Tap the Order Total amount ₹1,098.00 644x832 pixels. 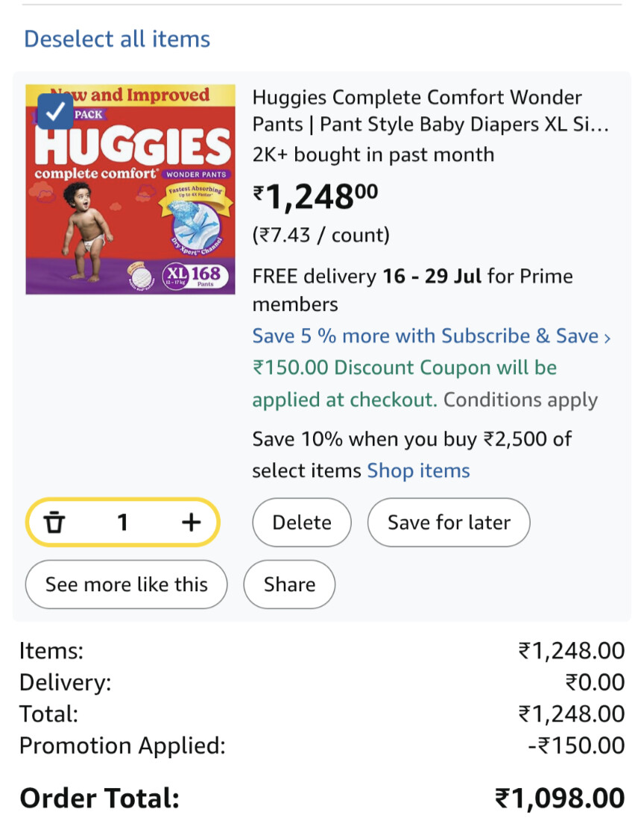(x=560, y=798)
